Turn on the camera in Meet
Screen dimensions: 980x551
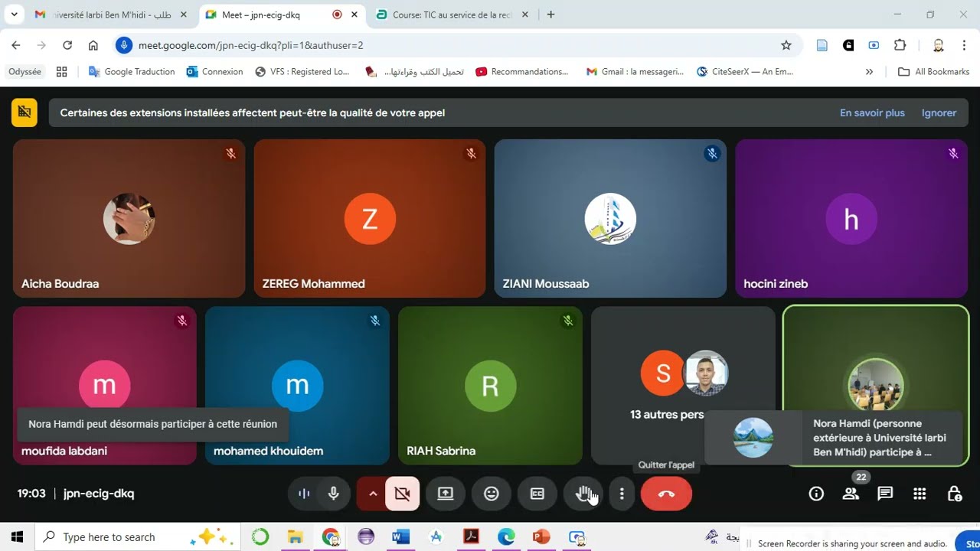pos(402,494)
